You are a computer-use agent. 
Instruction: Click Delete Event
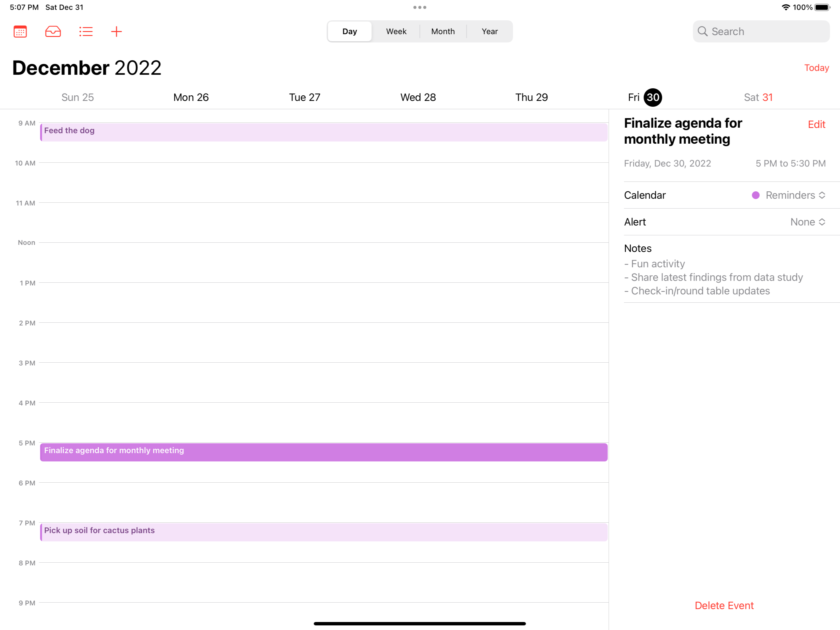pyautogui.click(x=724, y=605)
